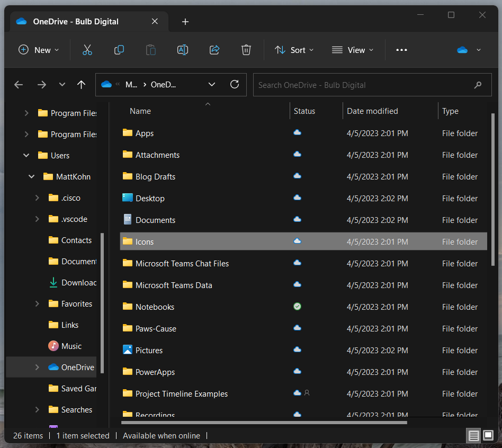This screenshot has width=502, height=448.
Task: Click the shared person icon on Project Timeline Examples
Action: (x=307, y=392)
